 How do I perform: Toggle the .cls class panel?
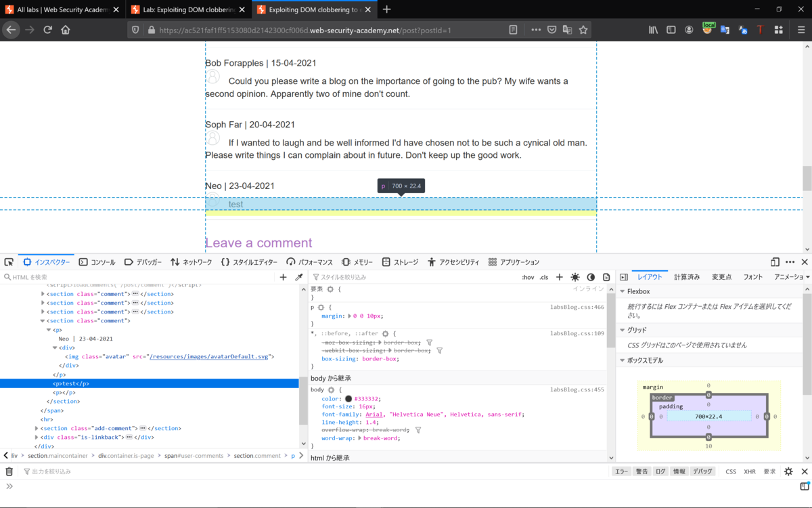pyautogui.click(x=544, y=277)
